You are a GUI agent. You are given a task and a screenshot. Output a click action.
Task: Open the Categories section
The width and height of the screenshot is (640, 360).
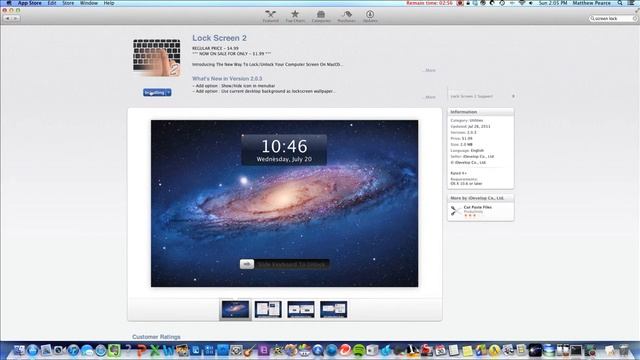[321, 16]
